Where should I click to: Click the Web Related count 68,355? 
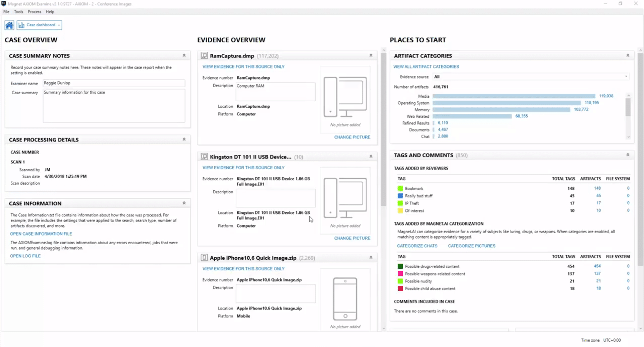pos(522,116)
